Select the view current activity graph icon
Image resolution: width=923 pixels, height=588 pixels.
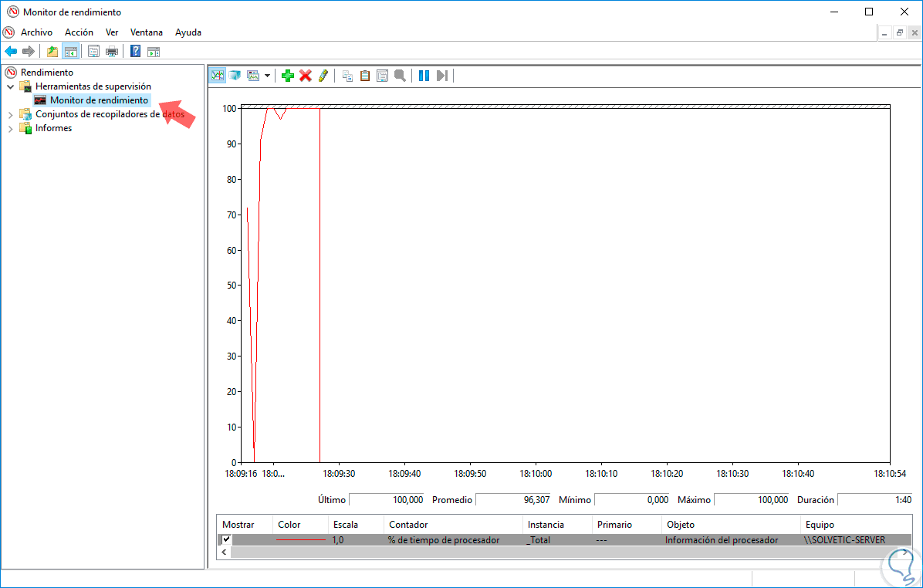coord(218,76)
